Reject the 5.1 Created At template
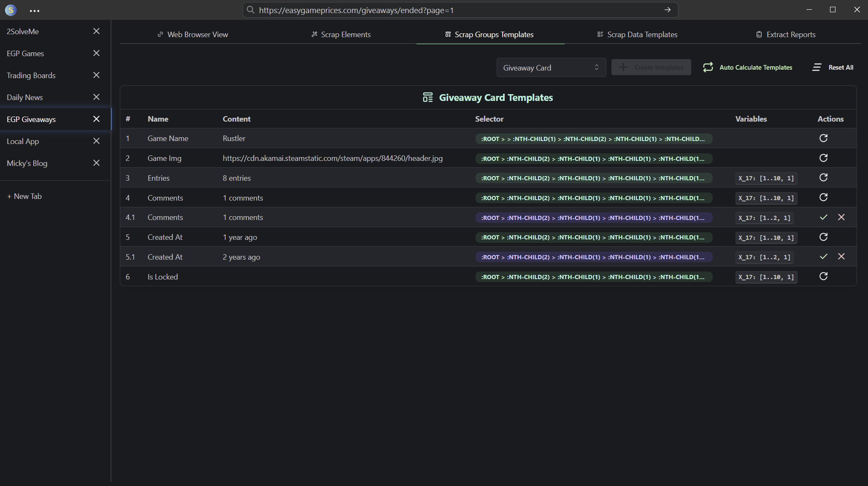 tap(841, 256)
